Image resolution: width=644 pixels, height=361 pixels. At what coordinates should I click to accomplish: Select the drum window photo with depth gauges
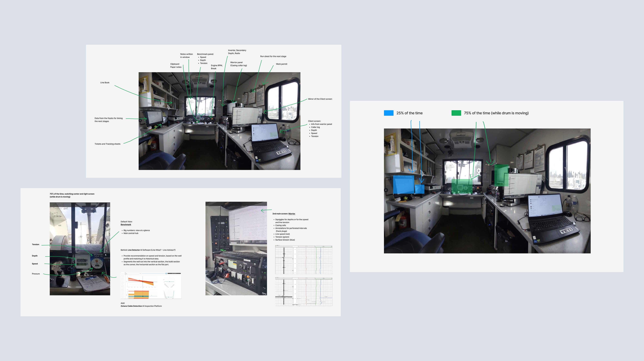80,232
